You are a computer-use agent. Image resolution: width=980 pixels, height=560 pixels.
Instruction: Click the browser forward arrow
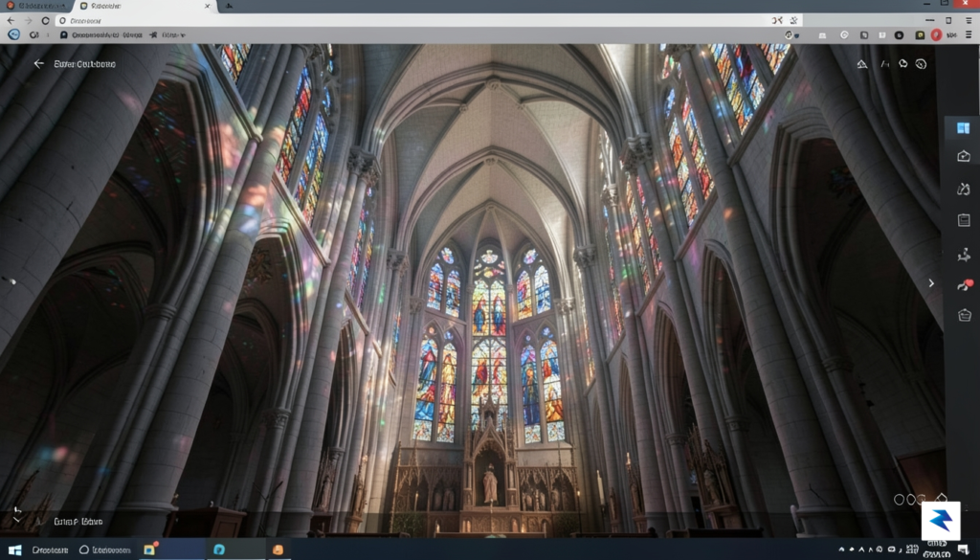click(x=28, y=21)
